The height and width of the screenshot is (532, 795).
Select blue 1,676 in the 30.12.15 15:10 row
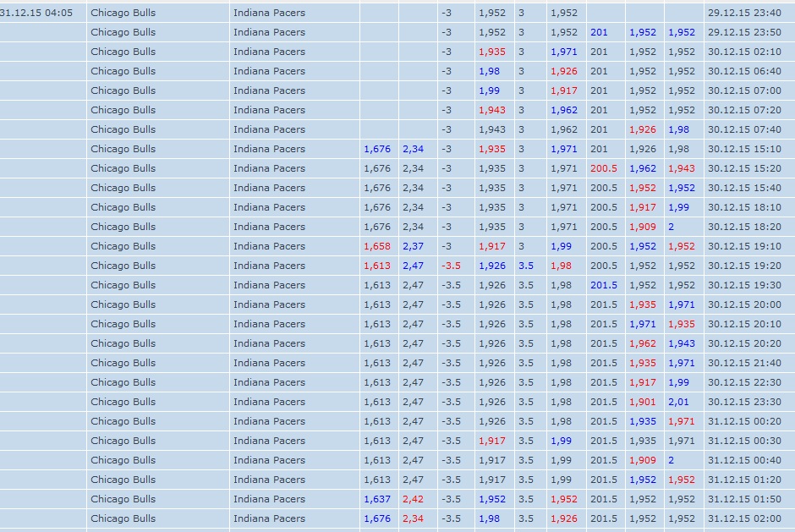click(x=377, y=149)
